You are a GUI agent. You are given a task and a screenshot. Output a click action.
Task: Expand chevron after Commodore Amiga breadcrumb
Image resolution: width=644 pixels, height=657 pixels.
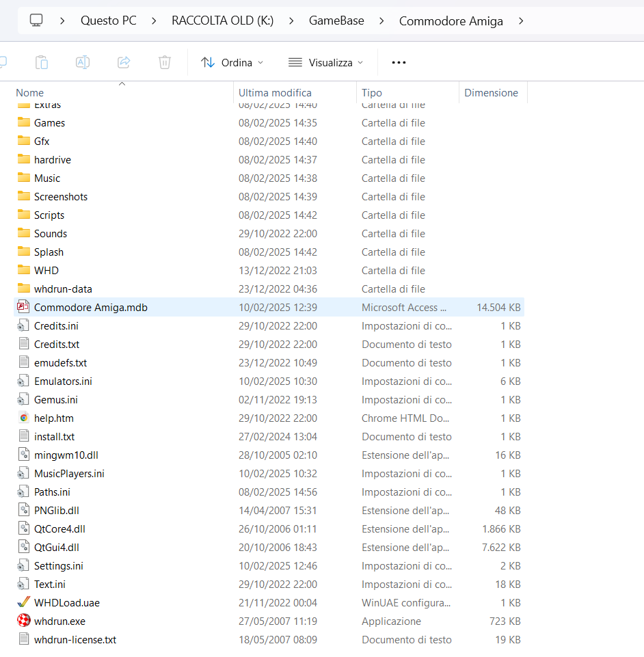(521, 21)
